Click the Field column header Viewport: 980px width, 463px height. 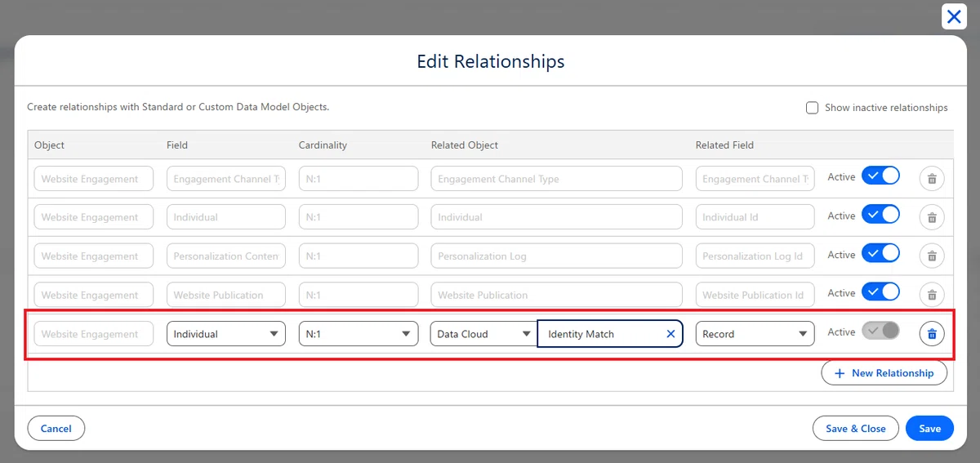(x=177, y=145)
